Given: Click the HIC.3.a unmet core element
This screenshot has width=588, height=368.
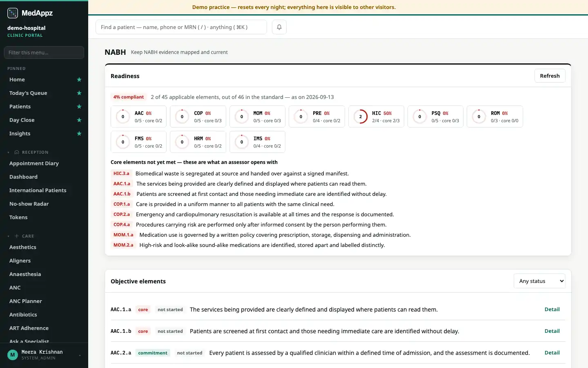Looking at the screenshot, I should click(121, 173).
